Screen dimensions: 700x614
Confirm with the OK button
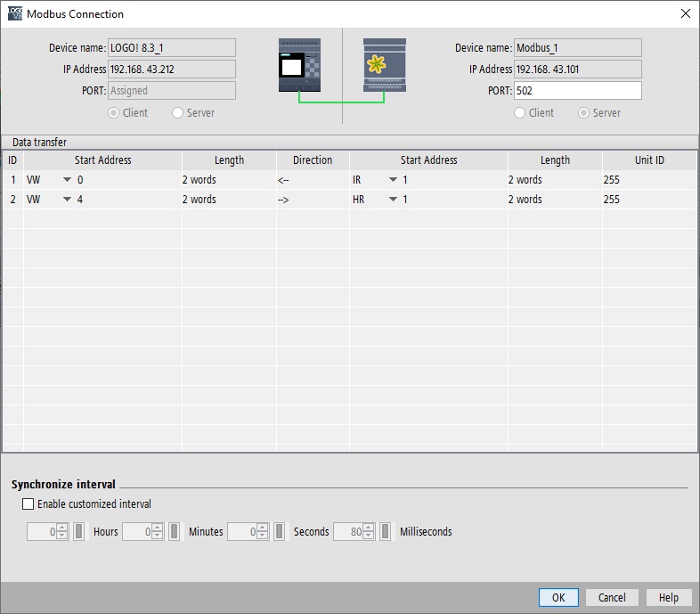tap(558, 597)
